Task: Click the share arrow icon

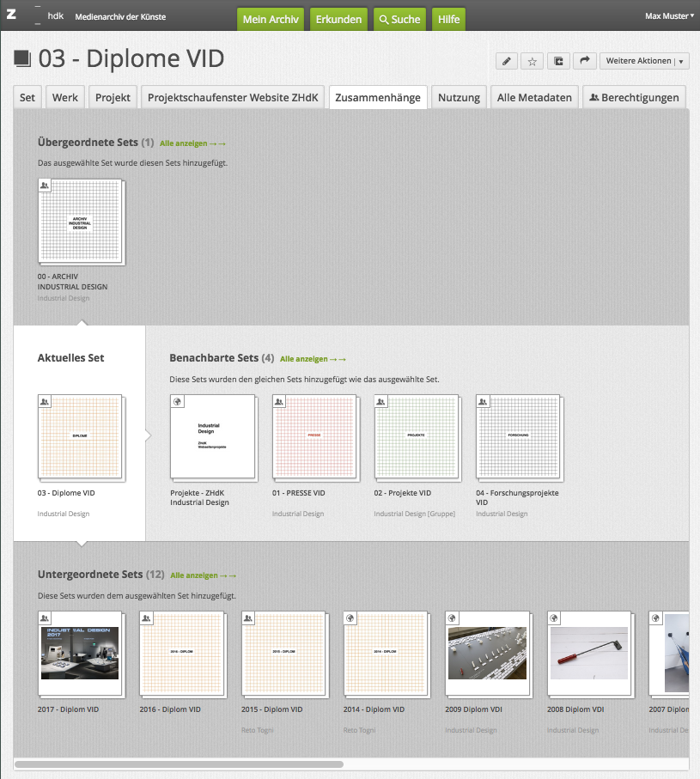Action: click(584, 61)
